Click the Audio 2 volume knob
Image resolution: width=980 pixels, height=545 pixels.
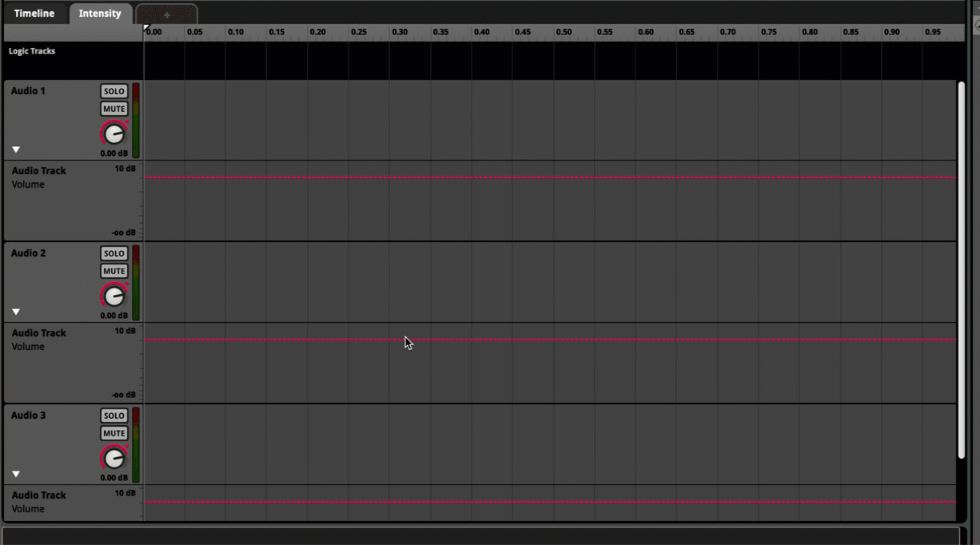[114, 296]
